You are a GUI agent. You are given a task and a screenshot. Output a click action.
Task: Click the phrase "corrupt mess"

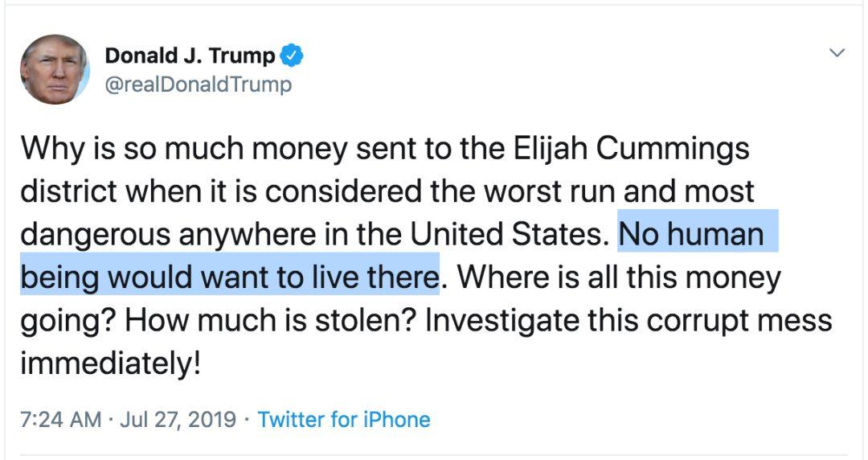[746, 320]
